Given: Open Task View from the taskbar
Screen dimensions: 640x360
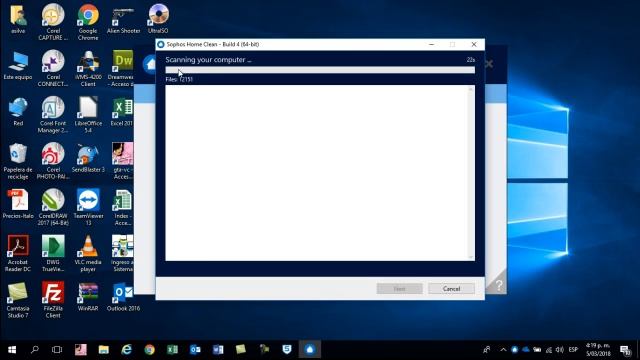Looking at the screenshot, I should tap(57, 349).
